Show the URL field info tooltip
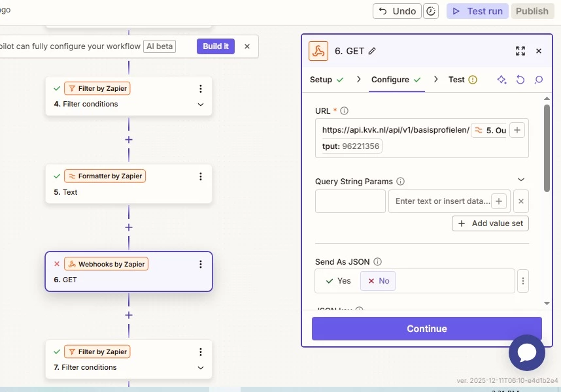This screenshot has height=392, width=561. click(344, 111)
